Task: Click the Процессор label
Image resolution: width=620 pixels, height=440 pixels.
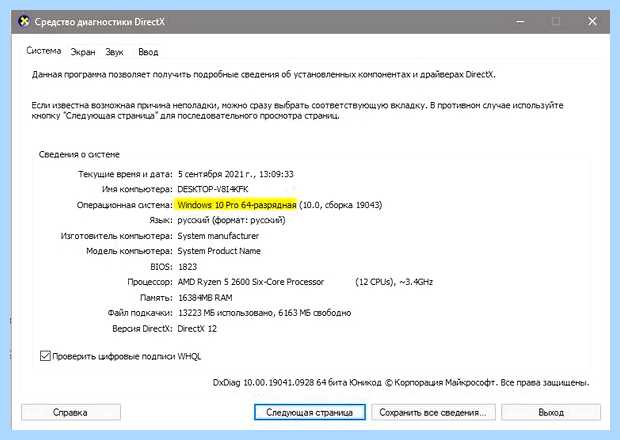Action: 150,282
